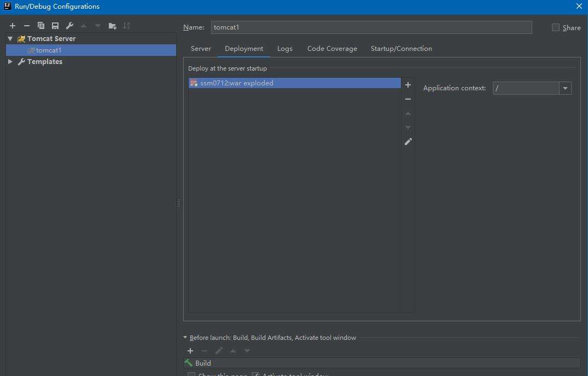The width and height of the screenshot is (588, 376).
Task: Collapse the Tomcat Server tree node
Action: coord(10,39)
